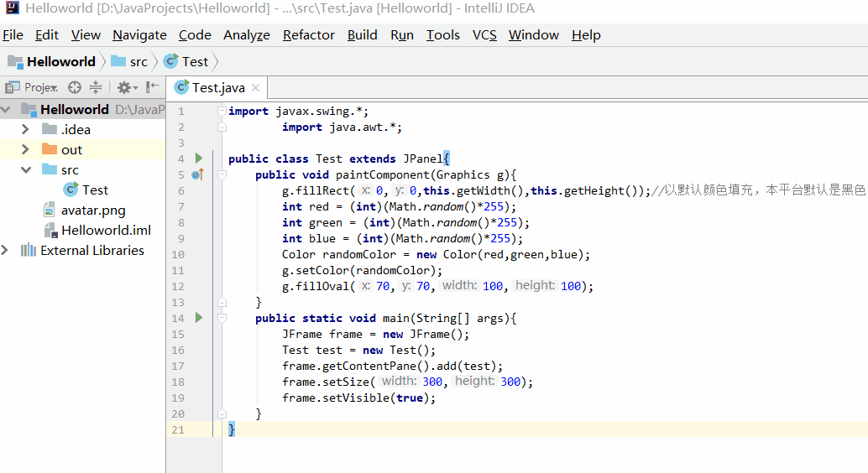868x473 pixels.
Task: Fold the imports block at line 1
Action: pyautogui.click(x=222, y=112)
